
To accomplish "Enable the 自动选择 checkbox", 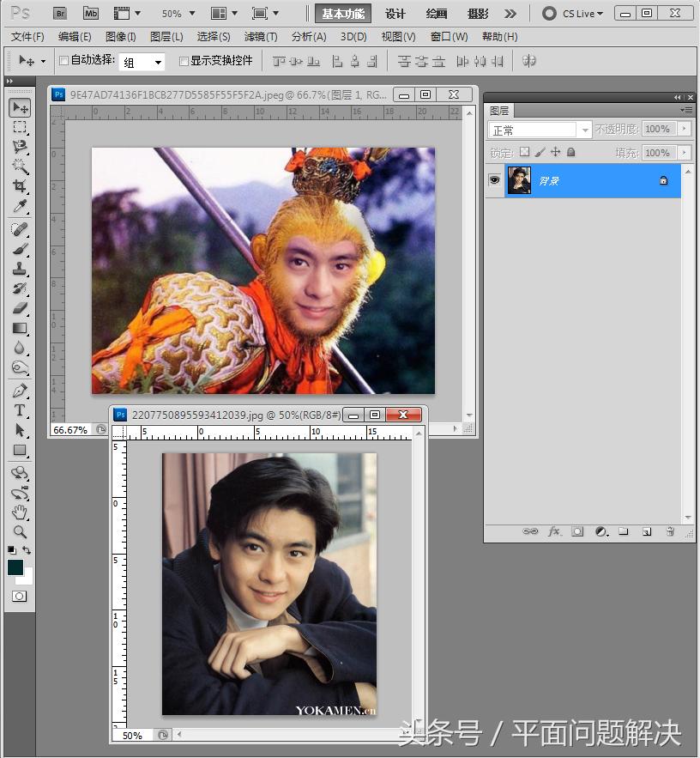I will (63, 61).
